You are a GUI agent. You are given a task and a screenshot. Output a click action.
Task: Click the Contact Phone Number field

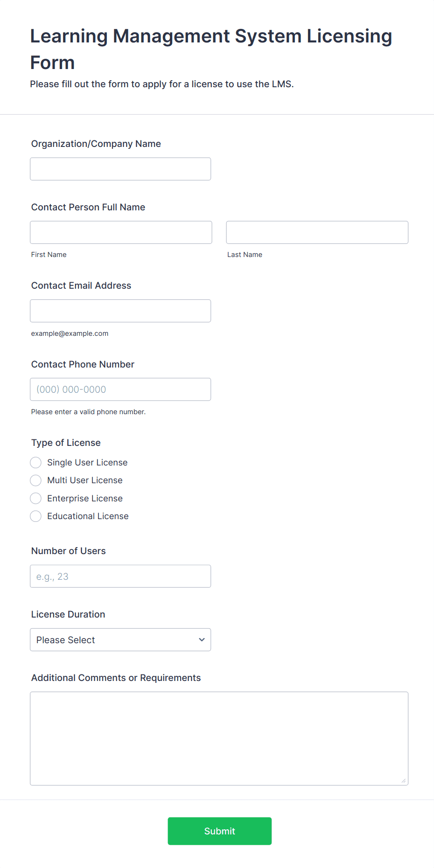(x=120, y=389)
